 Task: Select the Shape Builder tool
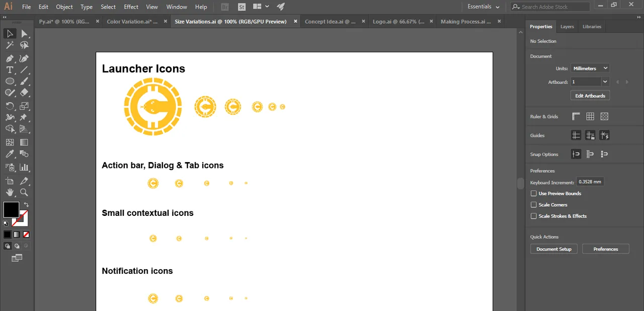click(10, 130)
